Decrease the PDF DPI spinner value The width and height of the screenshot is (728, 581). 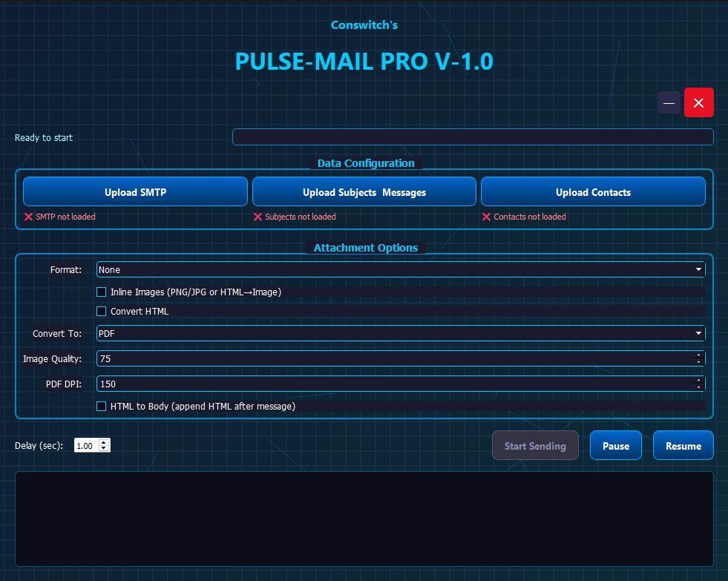click(x=698, y=387)
